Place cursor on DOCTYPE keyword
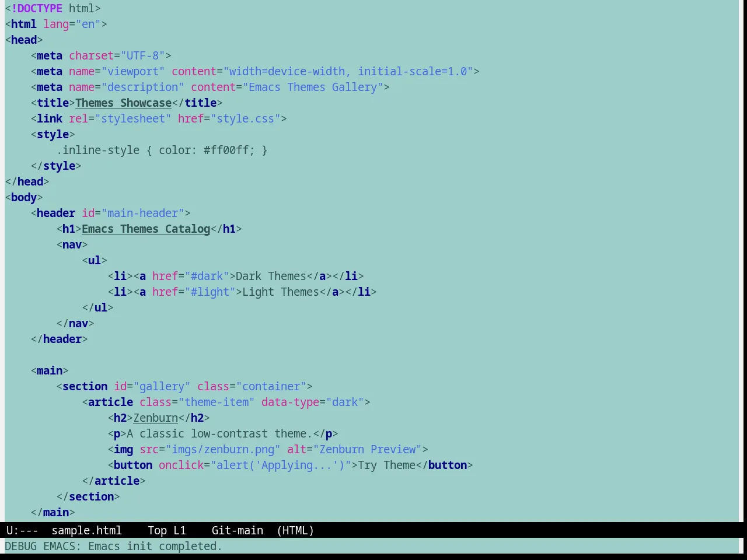The image size is (747, 560). pyautogui.click(x=40, y=8)
